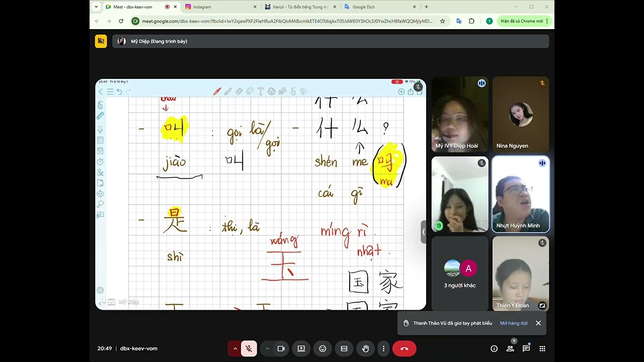Open the Chrome profile T avatar
644x362 pixels.
click(489, 21)
